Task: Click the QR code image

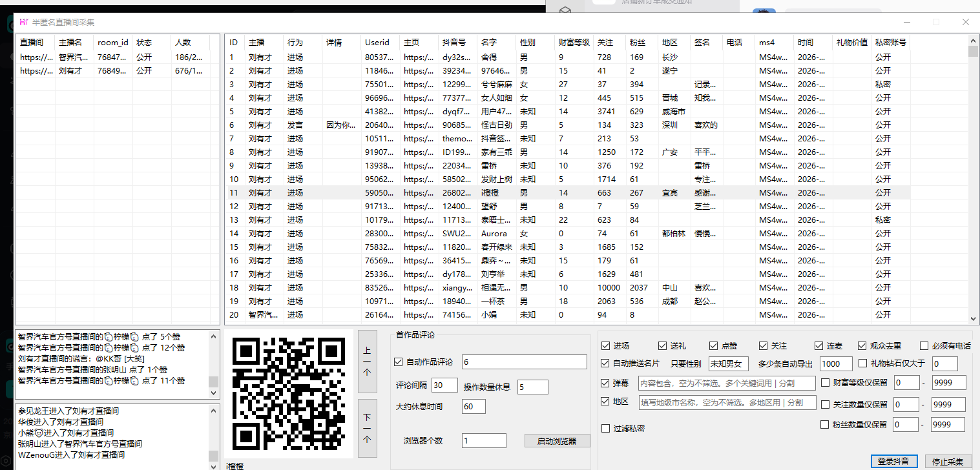Action: [x=288, y=394]
